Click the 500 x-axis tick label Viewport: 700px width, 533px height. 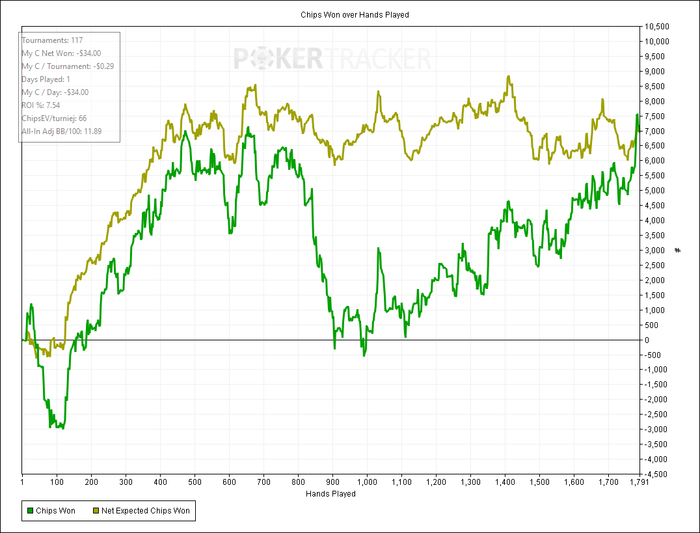195,482
